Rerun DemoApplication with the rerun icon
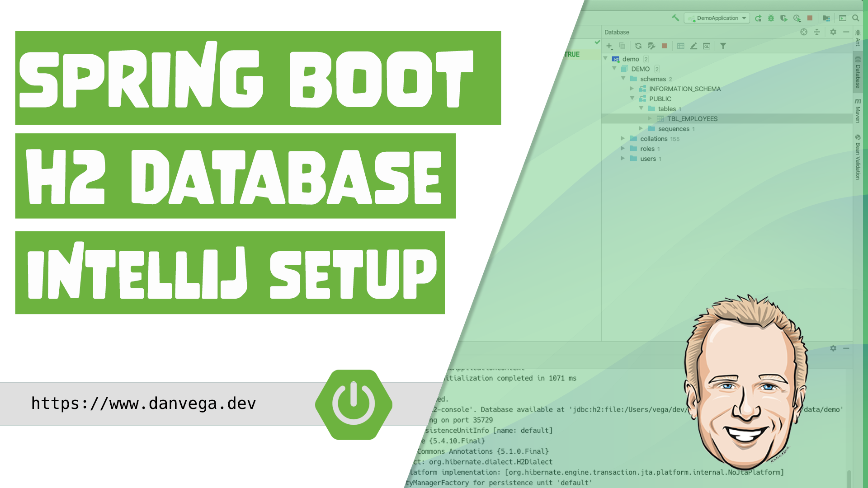This screenshot has width=868, height=488. (x=758, y=18)
